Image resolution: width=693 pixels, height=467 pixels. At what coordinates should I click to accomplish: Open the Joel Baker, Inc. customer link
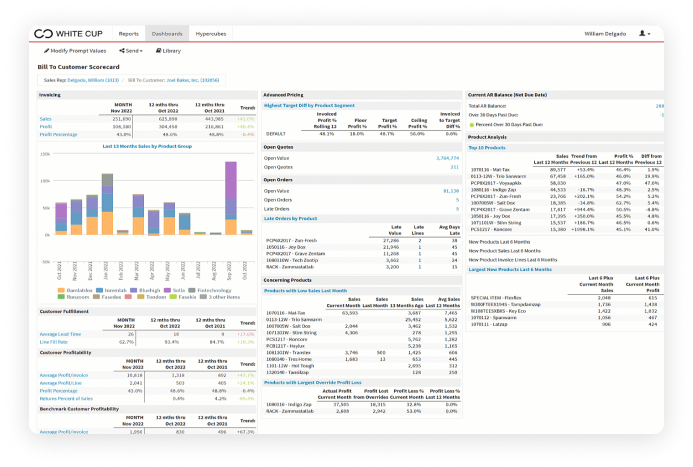[190, 79]
